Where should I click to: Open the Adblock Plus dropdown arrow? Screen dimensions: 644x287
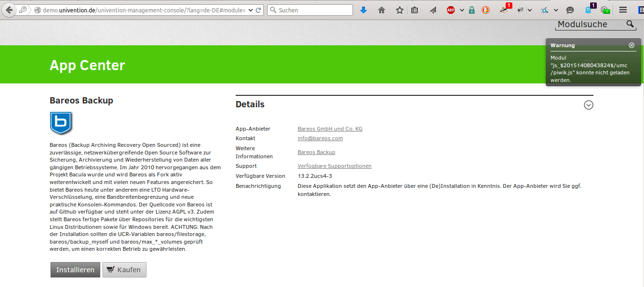(462, 10)
